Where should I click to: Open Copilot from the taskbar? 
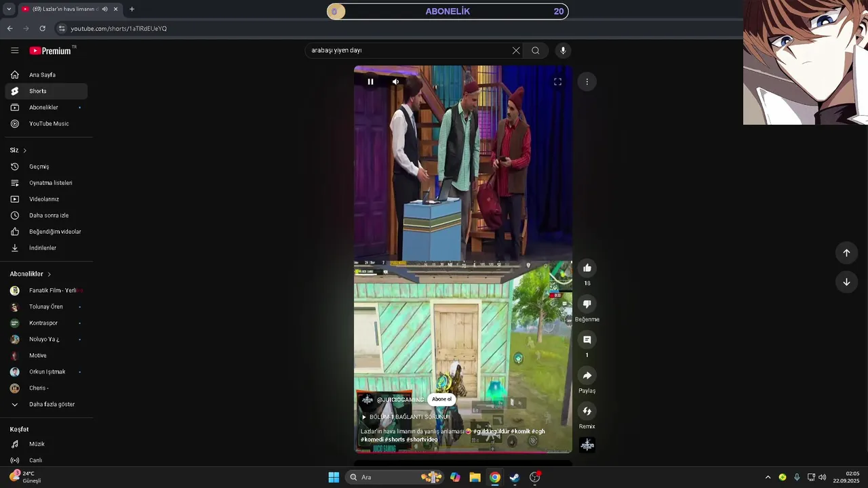coord(455,477)
